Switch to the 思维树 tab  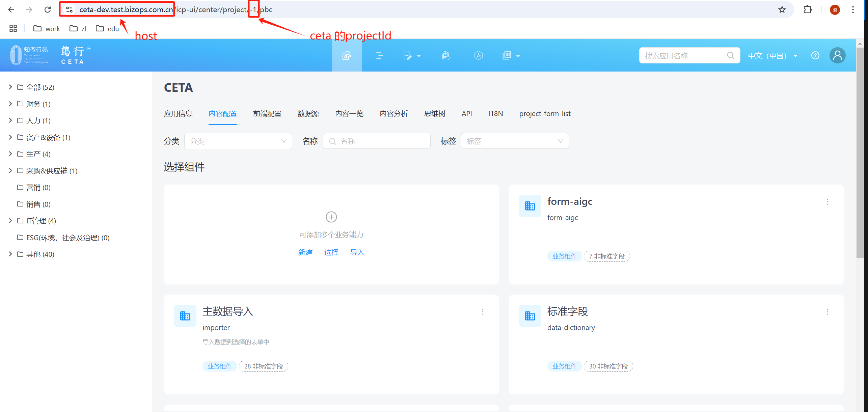pos(435,114)
